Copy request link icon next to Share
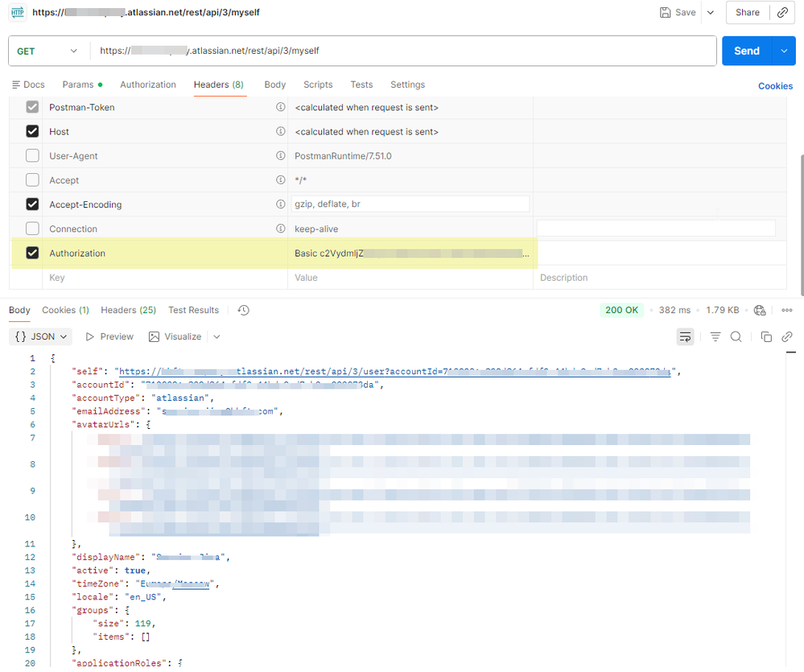Viewport: 804px width, 672px height. coord(782,12)
